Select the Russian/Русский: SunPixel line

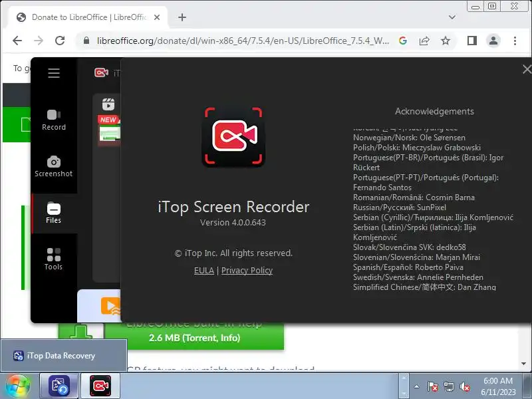pos(400,207)
